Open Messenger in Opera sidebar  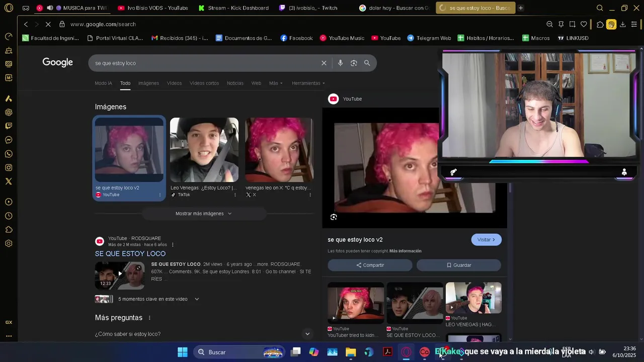pyautogui.click(x=9, y=140)
